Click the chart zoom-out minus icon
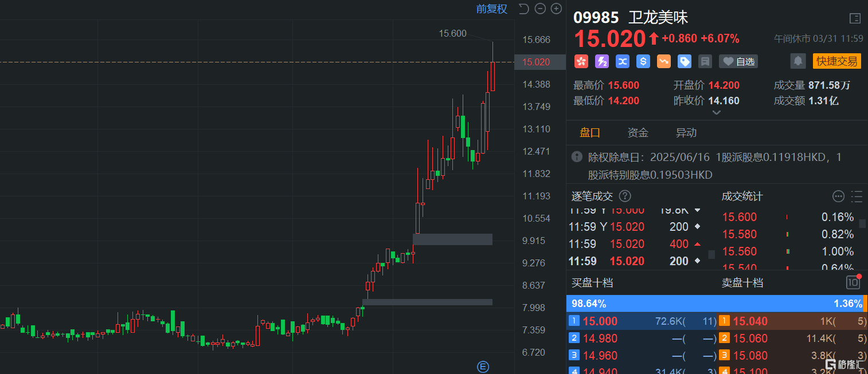 539,9
